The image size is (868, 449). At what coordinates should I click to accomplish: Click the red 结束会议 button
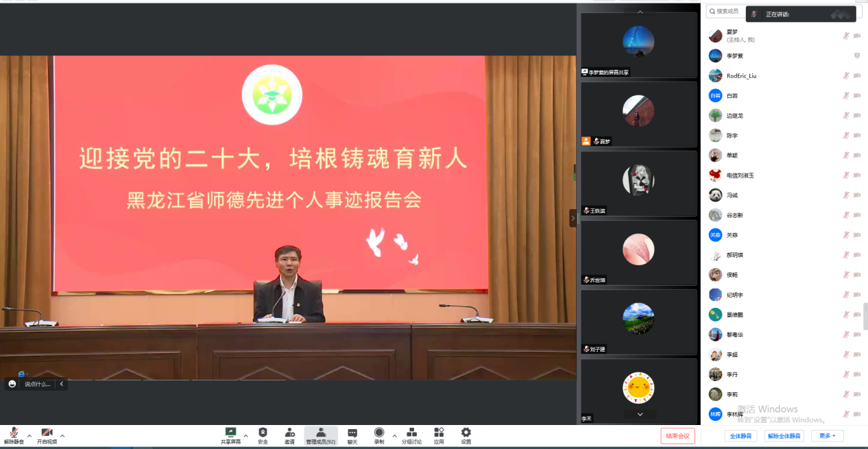tap(677, 436)
